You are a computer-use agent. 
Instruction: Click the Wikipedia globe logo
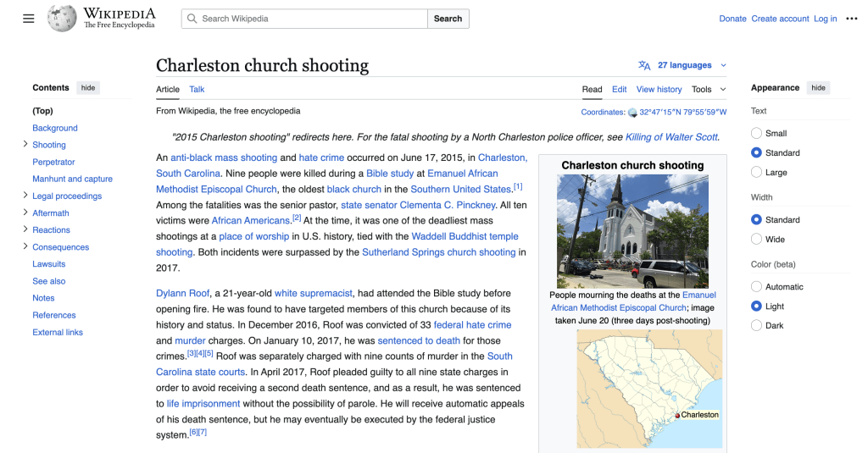62,19
